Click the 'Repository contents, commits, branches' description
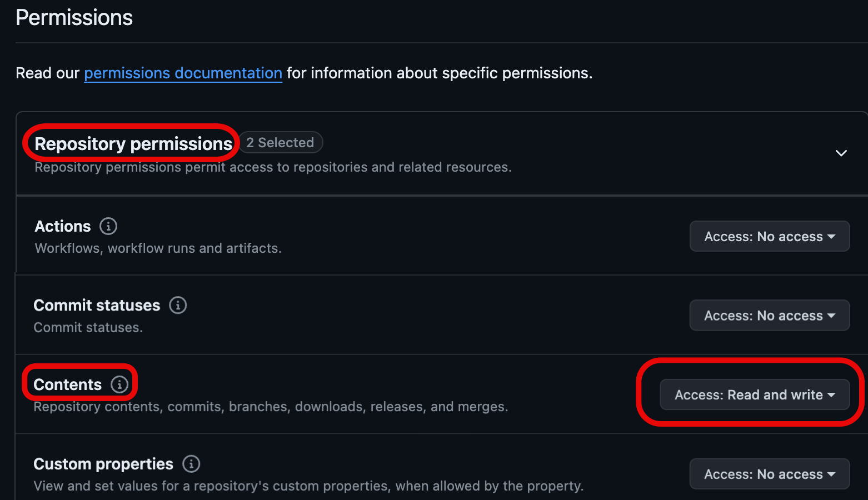 pos(271,407)
